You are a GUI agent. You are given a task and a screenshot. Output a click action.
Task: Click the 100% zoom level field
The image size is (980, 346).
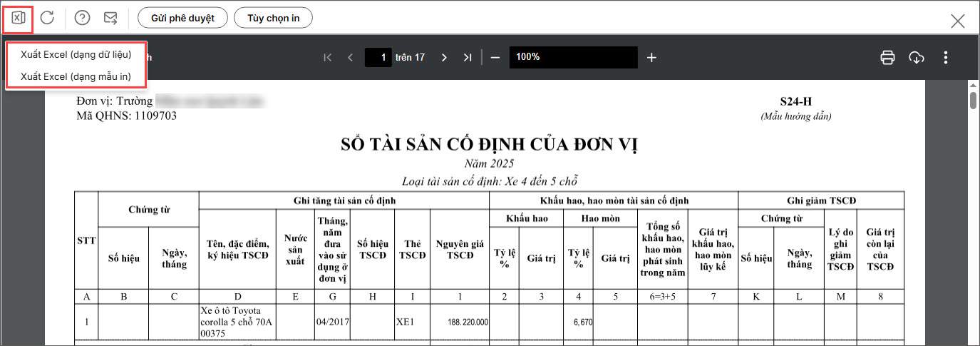click(573, 58)
